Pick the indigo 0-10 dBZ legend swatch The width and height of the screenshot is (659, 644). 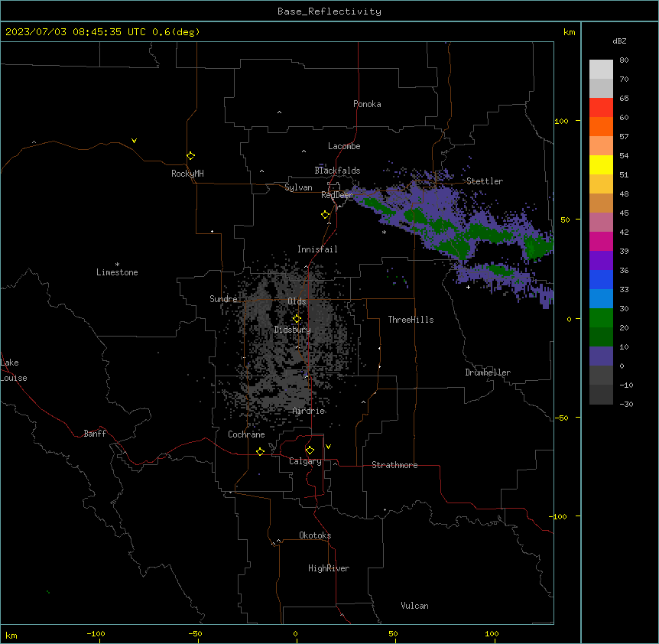(601, 356)
